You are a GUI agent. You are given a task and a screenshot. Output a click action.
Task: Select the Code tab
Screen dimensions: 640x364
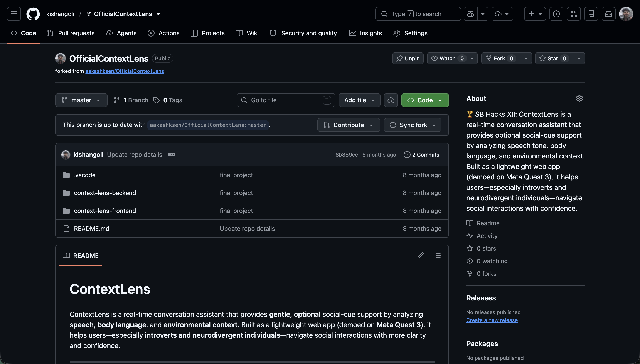24,33
